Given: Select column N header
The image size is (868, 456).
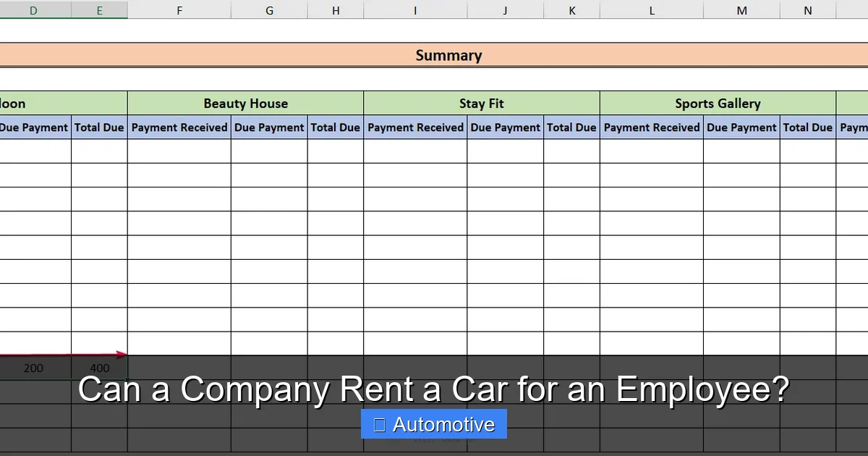Looking at the screenshot, I should [x=807, y=10].
